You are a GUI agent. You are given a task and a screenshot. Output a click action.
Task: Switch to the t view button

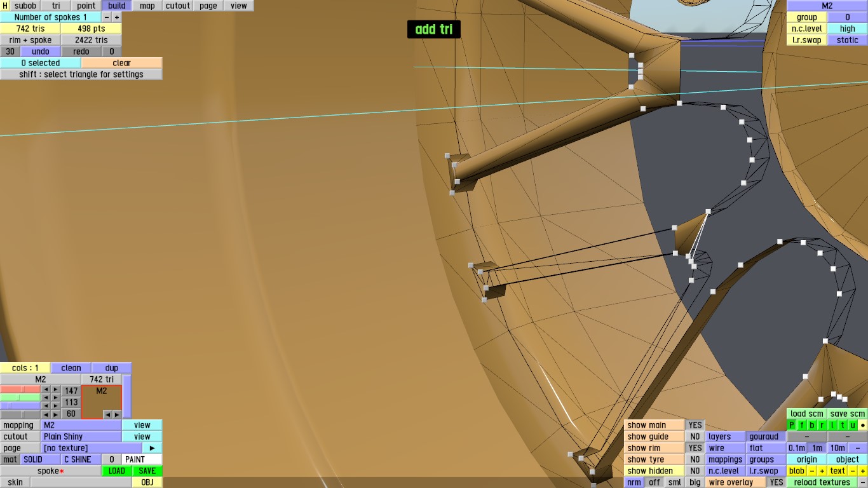(843, 425)
